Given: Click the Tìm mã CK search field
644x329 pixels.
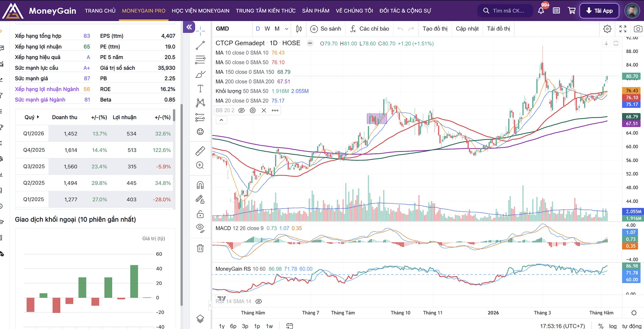Looking at the screenshot, I should pos(505,11).
